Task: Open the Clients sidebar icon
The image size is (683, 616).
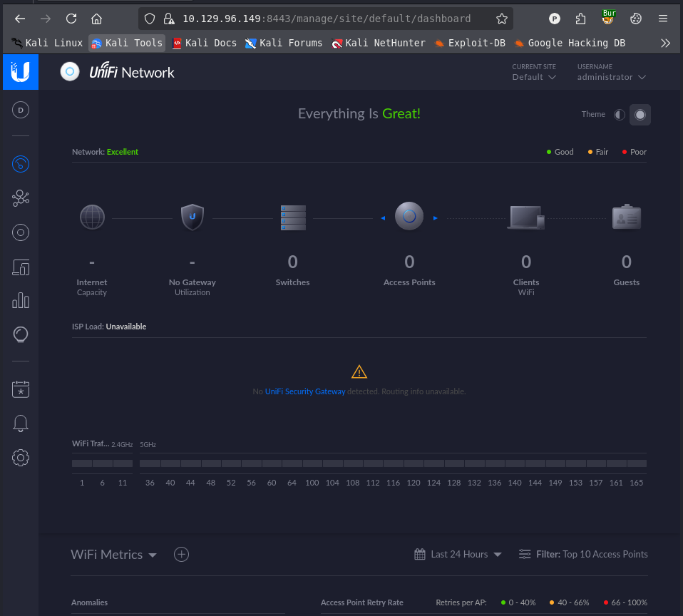Action: coord(21,267)
